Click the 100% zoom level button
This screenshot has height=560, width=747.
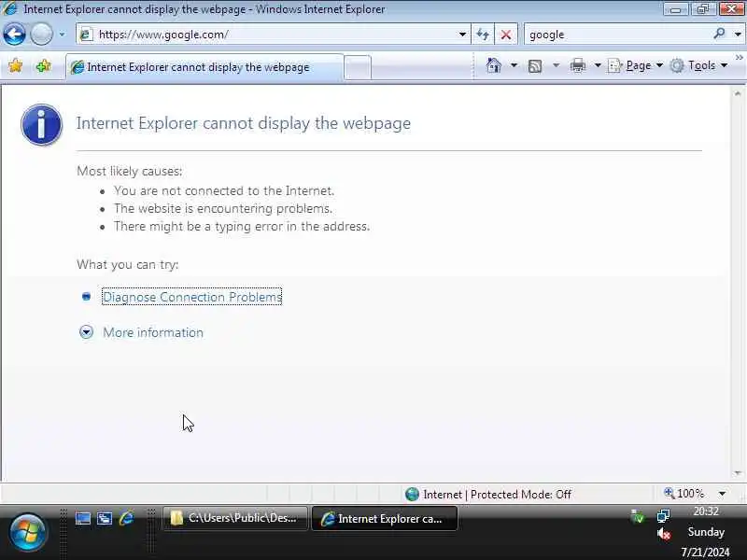click(x=684, y=494)
